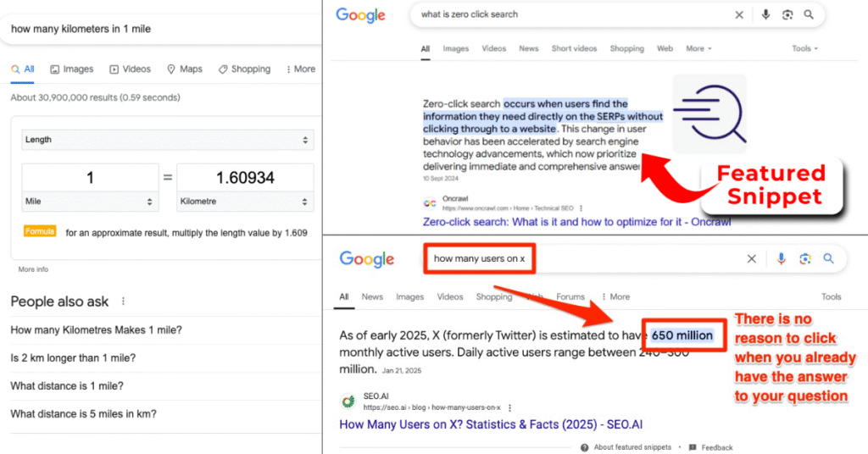Click the About featured snippets question icon
This screenshot has height=454, width=868.
(585, 447)
